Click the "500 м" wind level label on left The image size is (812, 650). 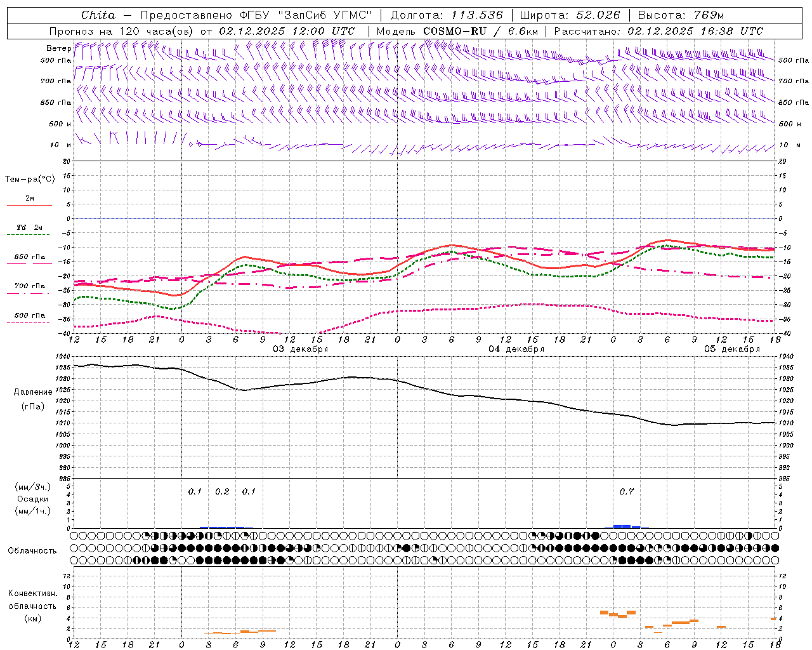(x=61, y=124)
